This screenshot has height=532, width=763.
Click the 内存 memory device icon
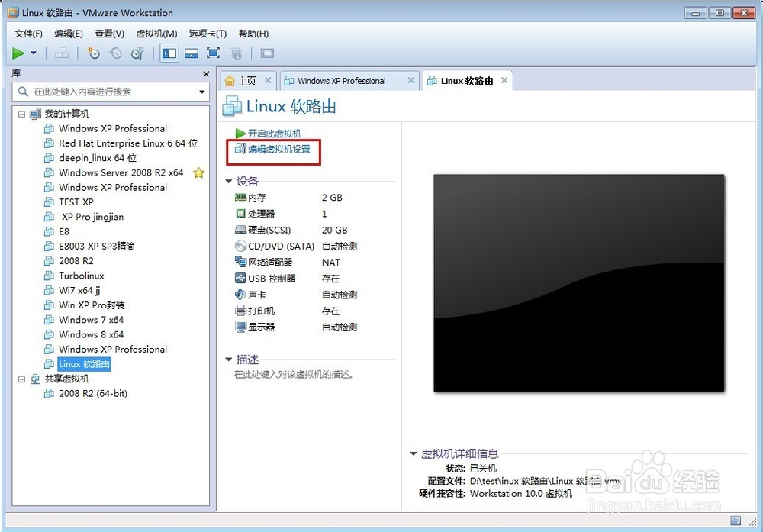(240, 197)
